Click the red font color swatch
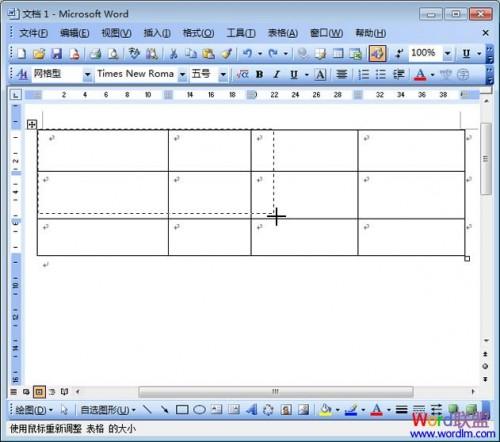 tap(420, 74)
